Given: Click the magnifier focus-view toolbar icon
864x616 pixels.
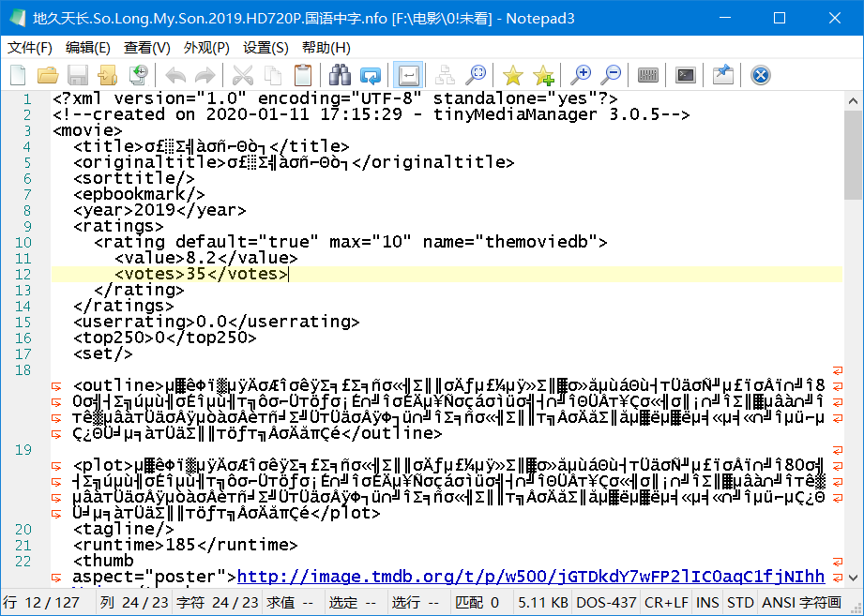Looking at the screenshot, I should point(475,75).
